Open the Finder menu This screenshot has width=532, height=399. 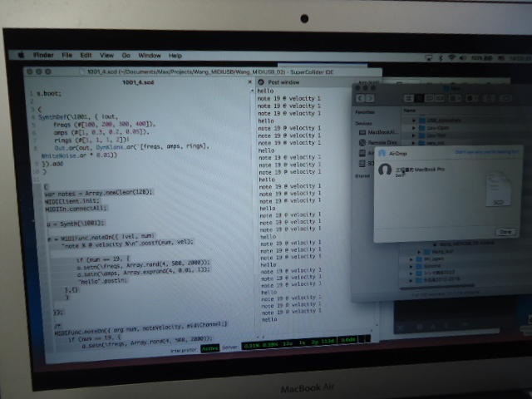pos(43,55)
